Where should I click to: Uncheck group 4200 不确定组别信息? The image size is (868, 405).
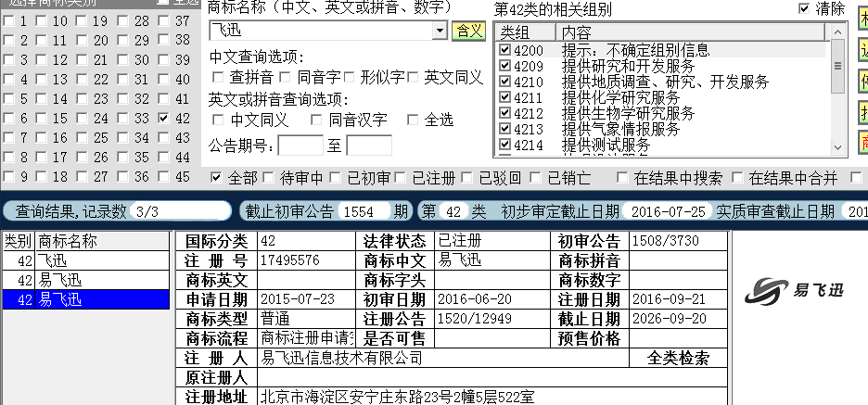pos(504,50)
